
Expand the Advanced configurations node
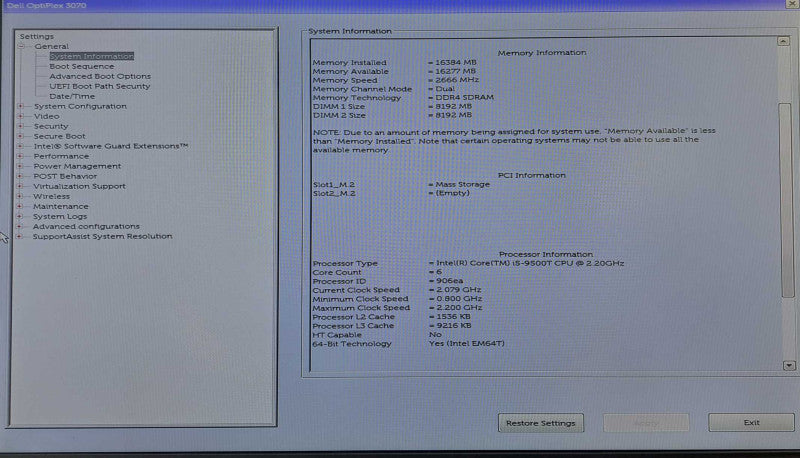pyautogui.click(x=19, y=226)
